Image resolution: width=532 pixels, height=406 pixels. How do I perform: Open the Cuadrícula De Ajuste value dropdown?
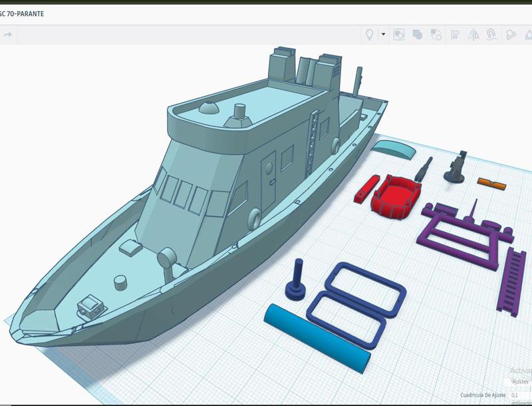pyautogui.click(x=516, y=395)
